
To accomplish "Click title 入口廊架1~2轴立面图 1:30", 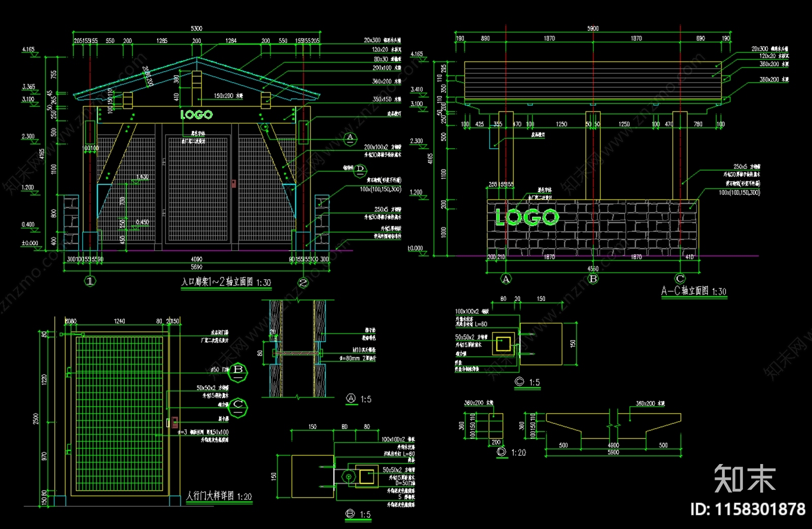I will click(x=226, y=282).
